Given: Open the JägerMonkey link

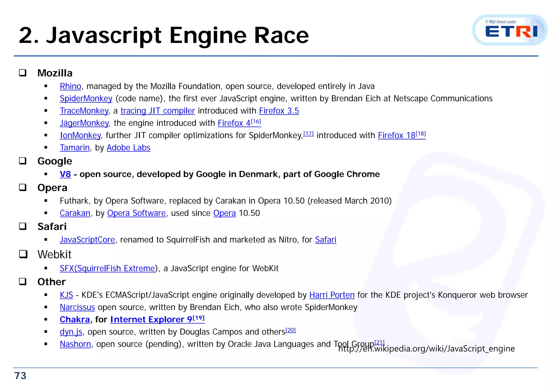Looking at the screenshot, I should (x=84, y=123).
